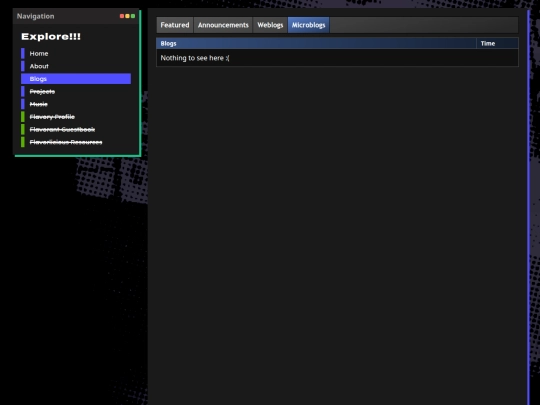The image size is (540, 405).
Task: Click the struck-through Projects link
Action: [76, 92]
